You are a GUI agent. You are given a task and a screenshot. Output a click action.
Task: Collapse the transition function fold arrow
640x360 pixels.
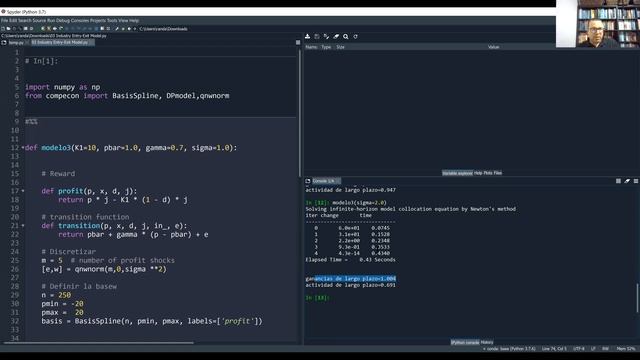point(23,226)
